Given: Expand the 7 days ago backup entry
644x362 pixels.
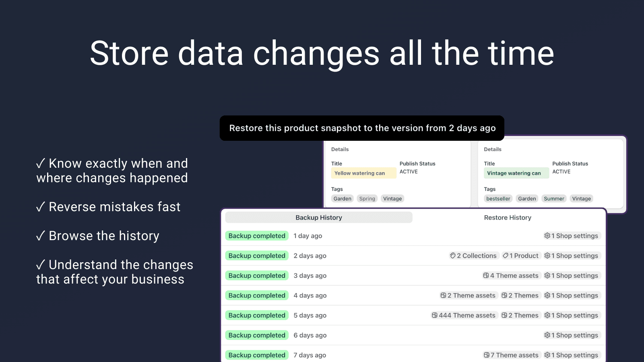Looking at the screenshot, I should click(x=310, y=355).
